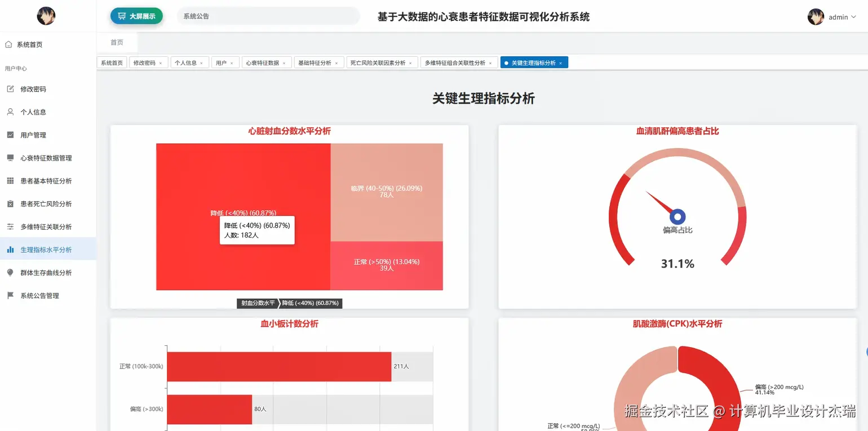868x431 pixels.
Task: Click the 正常 (100k-300k) platelet bar
Action: point(279,366)
